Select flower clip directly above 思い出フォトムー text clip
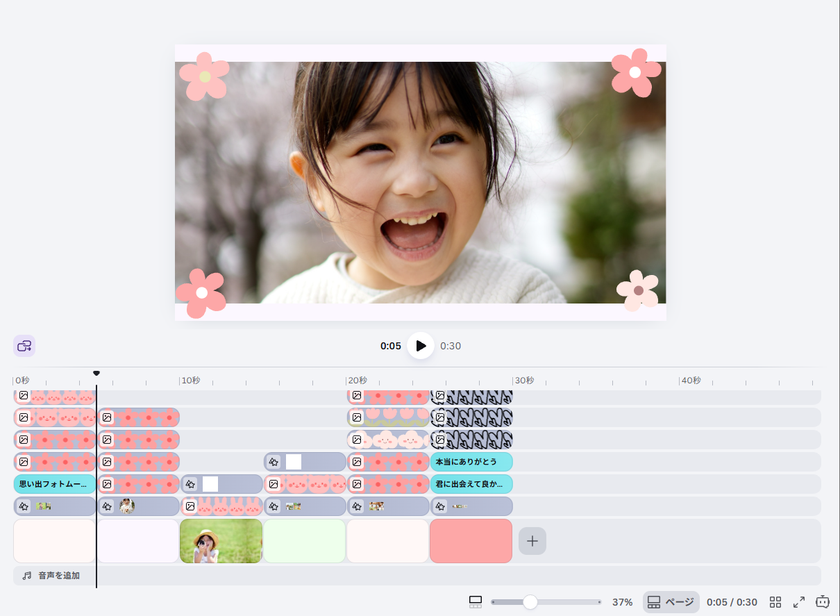The width and height of the screenshot is (840, 616). point(55,462)
